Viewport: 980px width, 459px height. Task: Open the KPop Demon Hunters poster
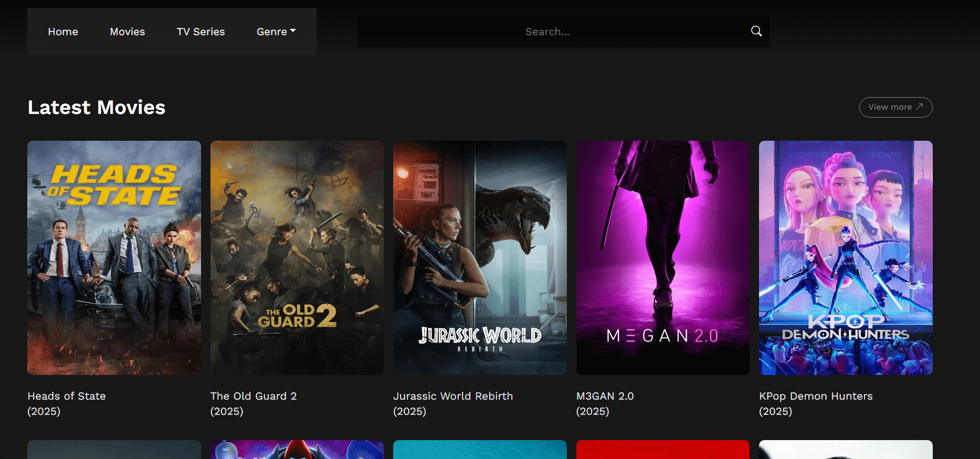(x=846, y=257)
